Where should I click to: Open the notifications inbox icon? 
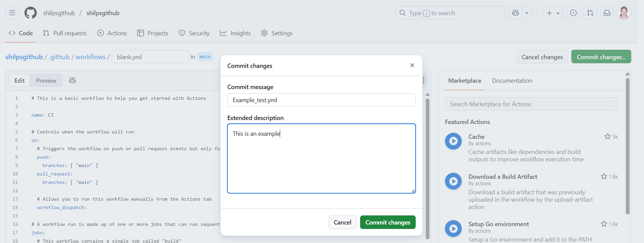(607, 13)
